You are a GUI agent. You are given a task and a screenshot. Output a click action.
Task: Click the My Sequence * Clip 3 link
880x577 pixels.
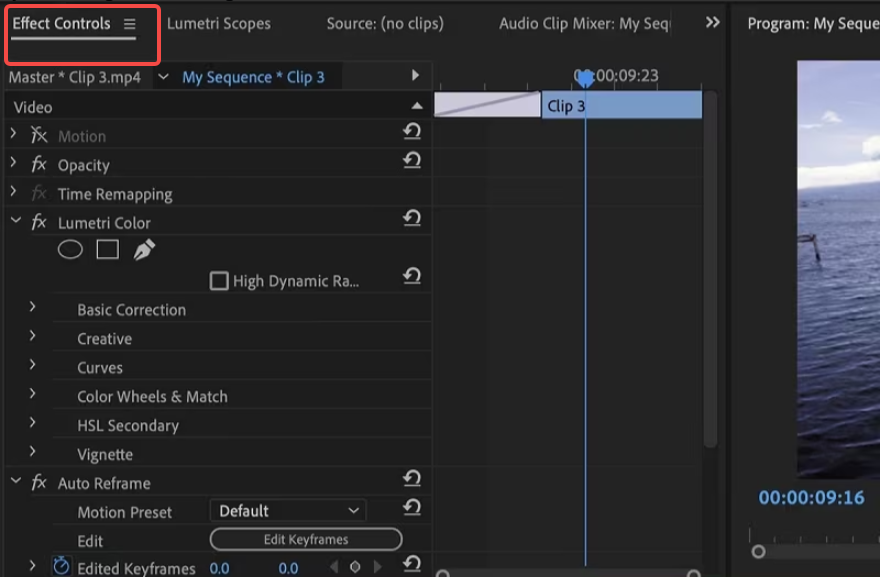click(x=253, y=77)
